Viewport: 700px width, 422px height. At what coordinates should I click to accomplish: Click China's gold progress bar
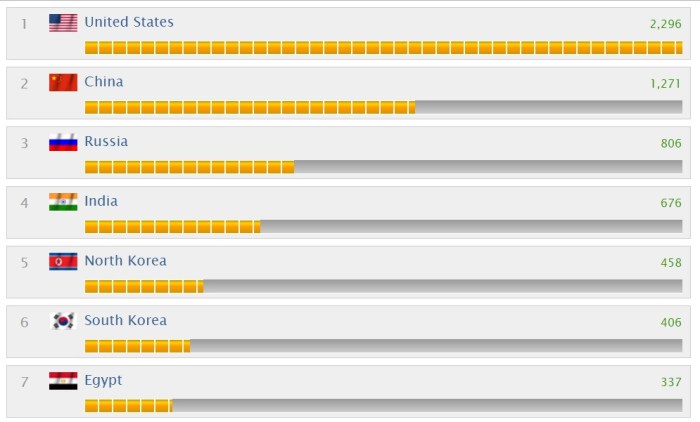[249, 107]
